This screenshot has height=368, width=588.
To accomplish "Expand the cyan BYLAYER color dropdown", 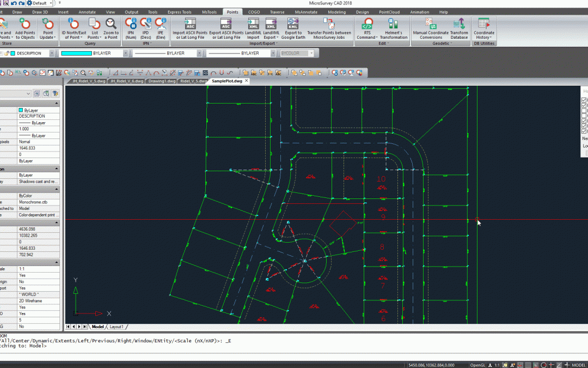I will coord(125,53).
